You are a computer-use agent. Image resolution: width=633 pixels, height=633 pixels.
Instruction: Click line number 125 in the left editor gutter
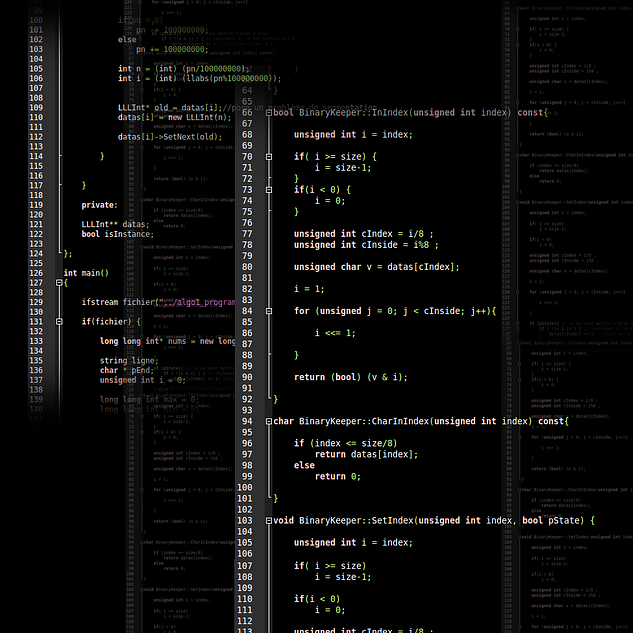pyautogui.click(x=36, y=263)
